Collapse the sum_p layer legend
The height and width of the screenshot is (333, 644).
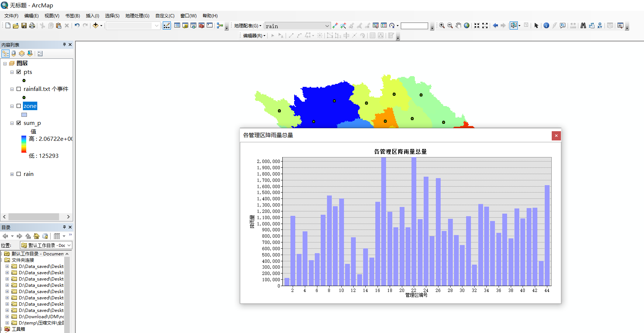tap(12, 123)
